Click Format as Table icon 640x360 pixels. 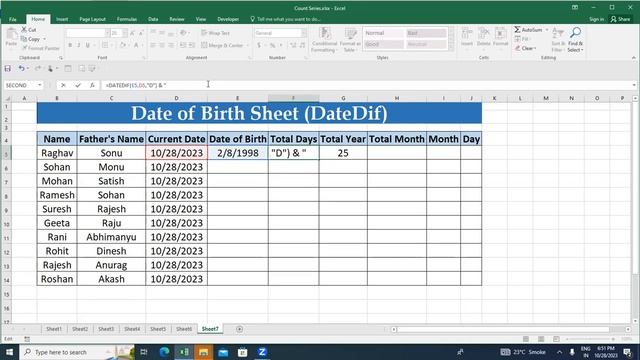coord(350,40)
